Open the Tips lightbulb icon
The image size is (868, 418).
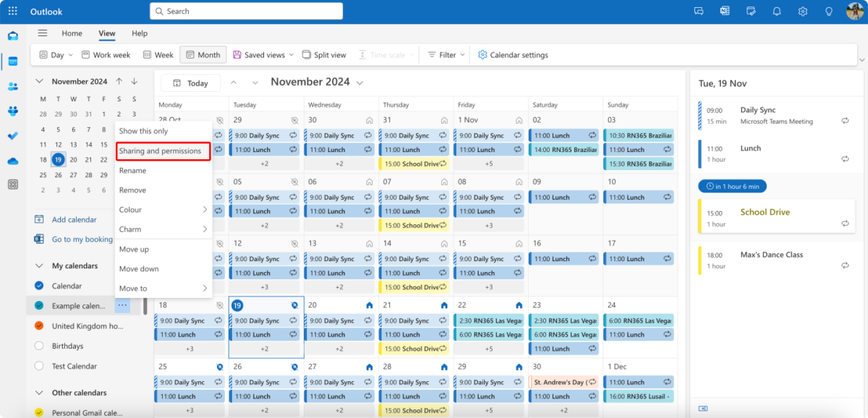click(828, 11)
